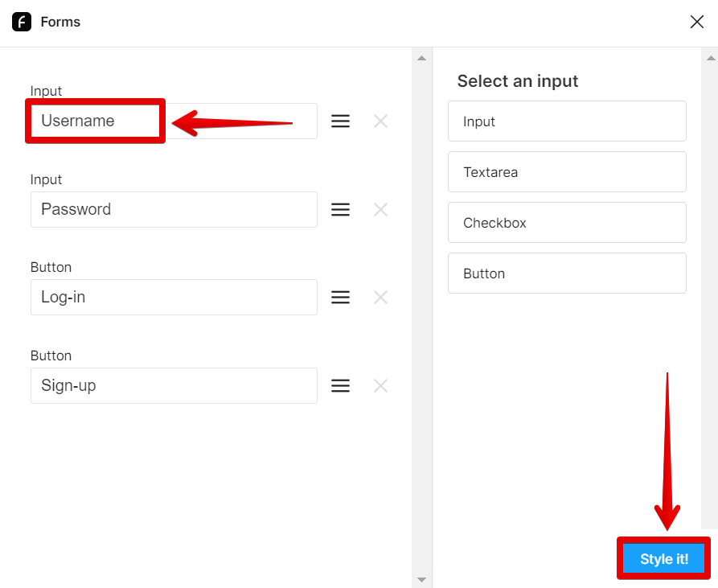Add an Input element to the form
This screenshot has height=588, width=718.
[567, 121]
